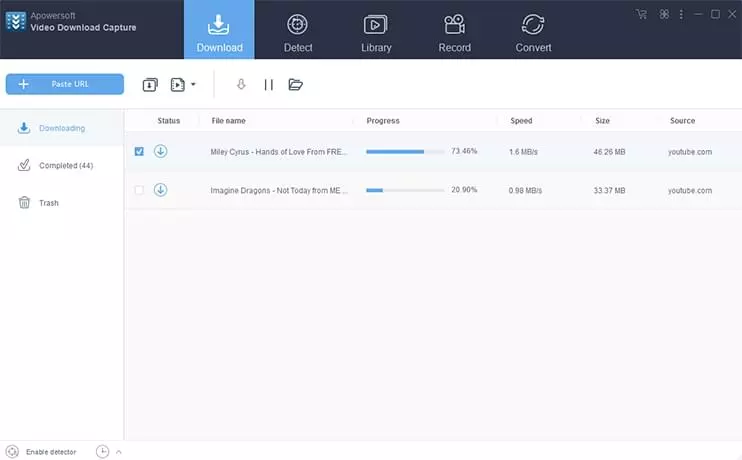Uncheck the Miley Cyrus download checkbox

click(x=139, y=151)
